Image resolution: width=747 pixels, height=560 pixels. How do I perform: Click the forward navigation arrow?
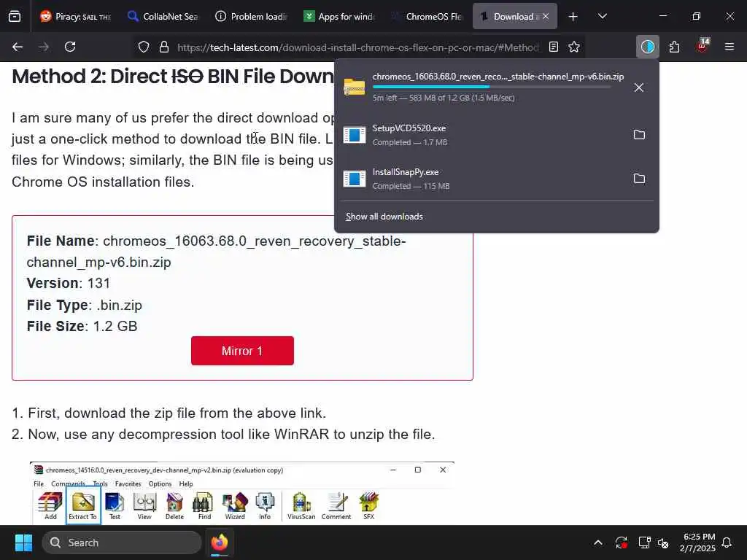[44, 47]
